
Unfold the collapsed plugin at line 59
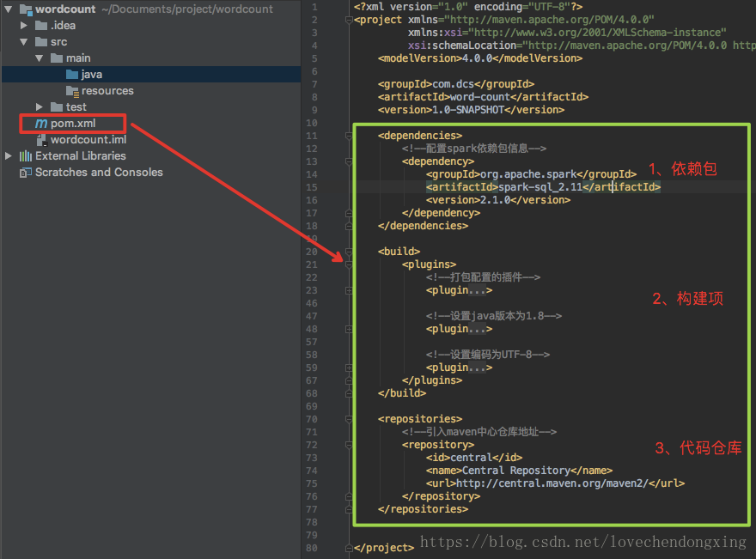point(349,368)
